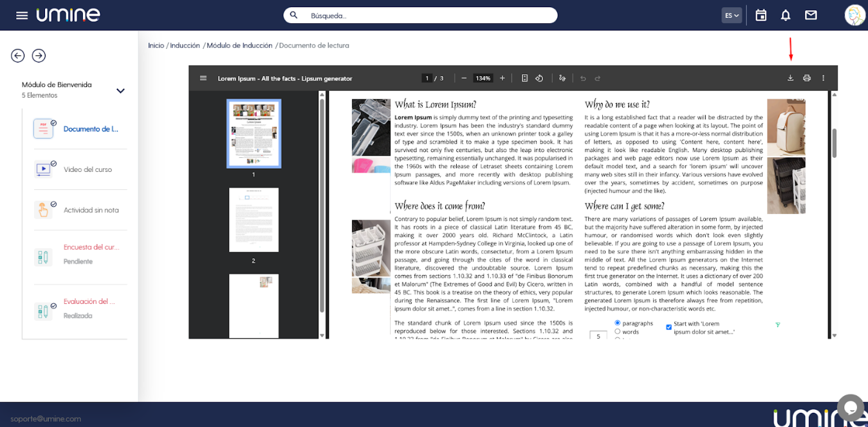868x427 pixels.
Task: Go to next element with right arrow
Action: 39,56
